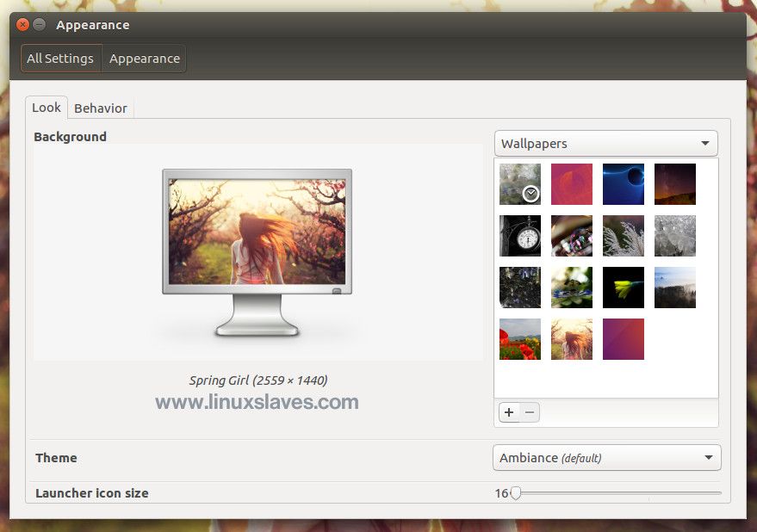The width and height of the screenshot is (757, 532).
Task: Select the frosty white plant wallpaper
Action: pyautogui.click(x=624, y=236)
